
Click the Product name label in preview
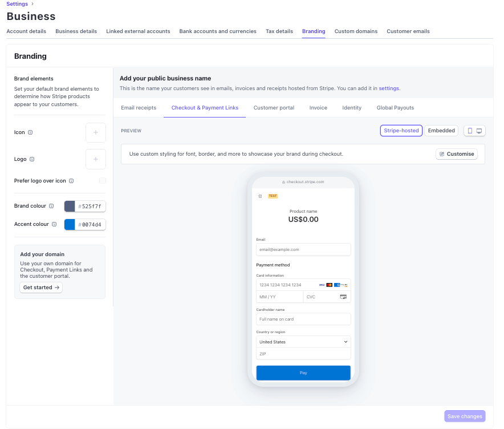click(303, 211)
